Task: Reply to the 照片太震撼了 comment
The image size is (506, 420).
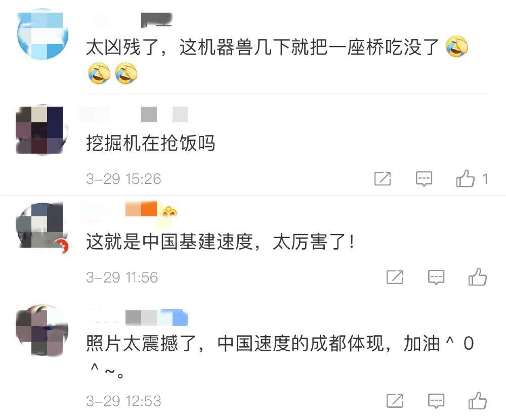Action: click(x=436, y=401)
